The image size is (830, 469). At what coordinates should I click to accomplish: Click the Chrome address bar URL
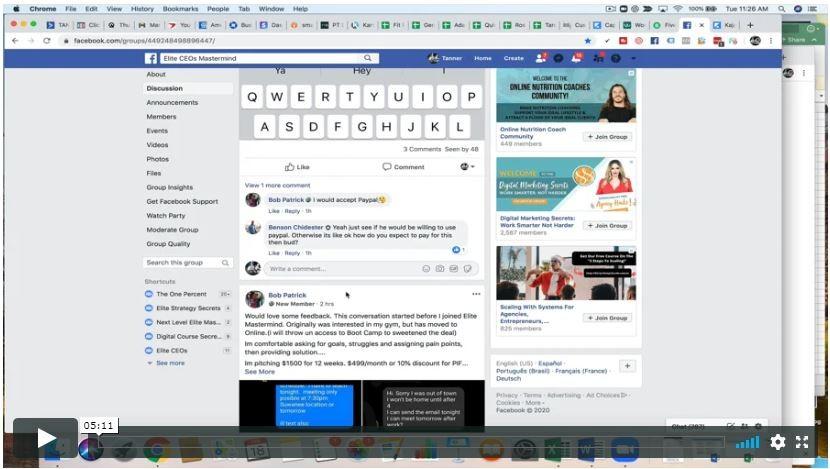point(145,41)
